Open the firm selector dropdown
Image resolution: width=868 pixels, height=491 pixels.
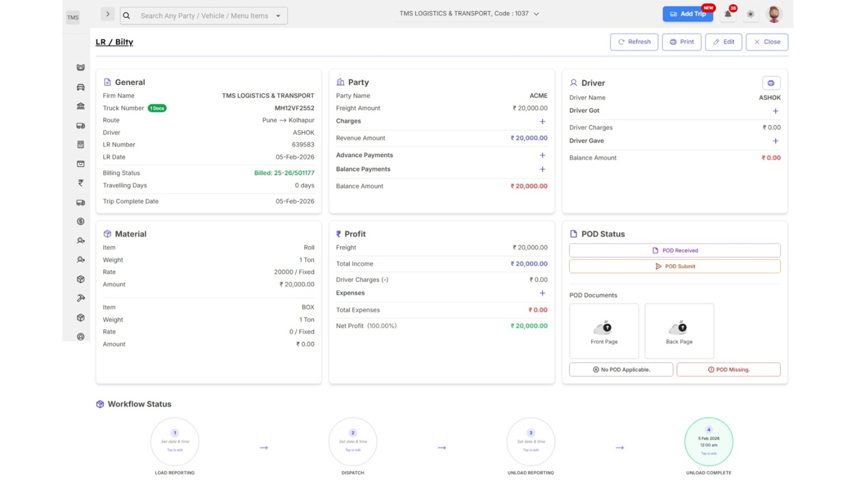[469, 14]
